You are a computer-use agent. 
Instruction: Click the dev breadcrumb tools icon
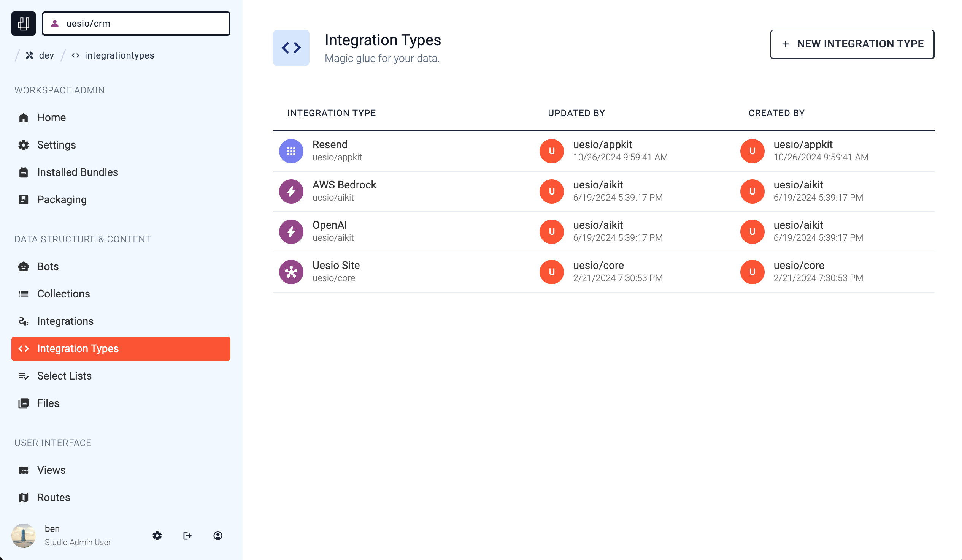pyautogui.click(x=29, y=55)
